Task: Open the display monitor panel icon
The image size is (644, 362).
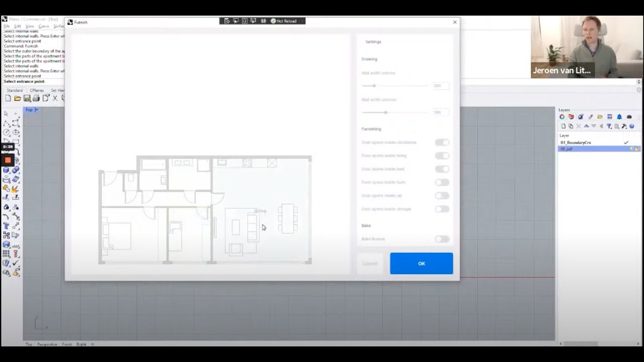Action: (x=610, y=117)
